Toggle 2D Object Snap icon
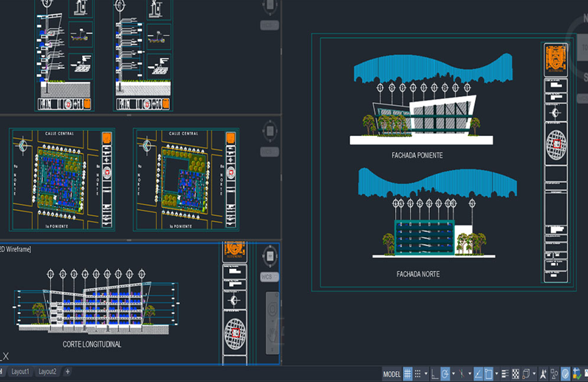Viewport: 588px width, 382px height. (x=488, y=374)
